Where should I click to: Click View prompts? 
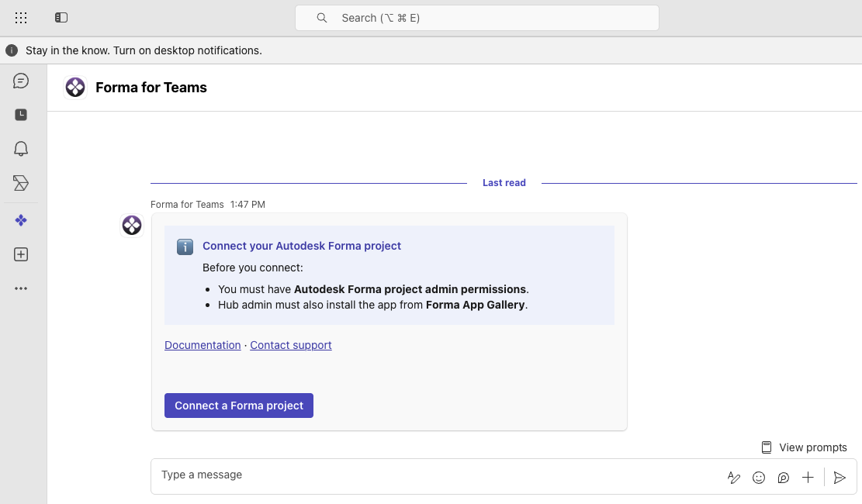point(805,447)
